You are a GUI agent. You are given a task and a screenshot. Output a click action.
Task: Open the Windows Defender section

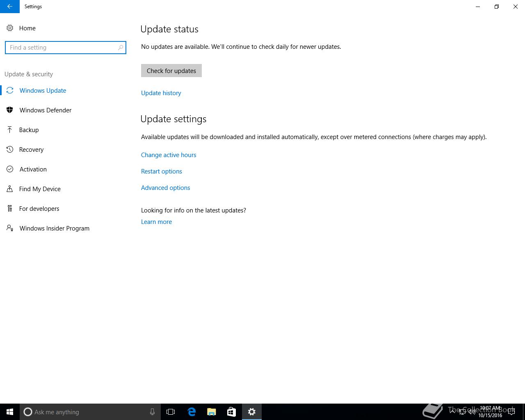pyautogui.click(x=45, y=110)
